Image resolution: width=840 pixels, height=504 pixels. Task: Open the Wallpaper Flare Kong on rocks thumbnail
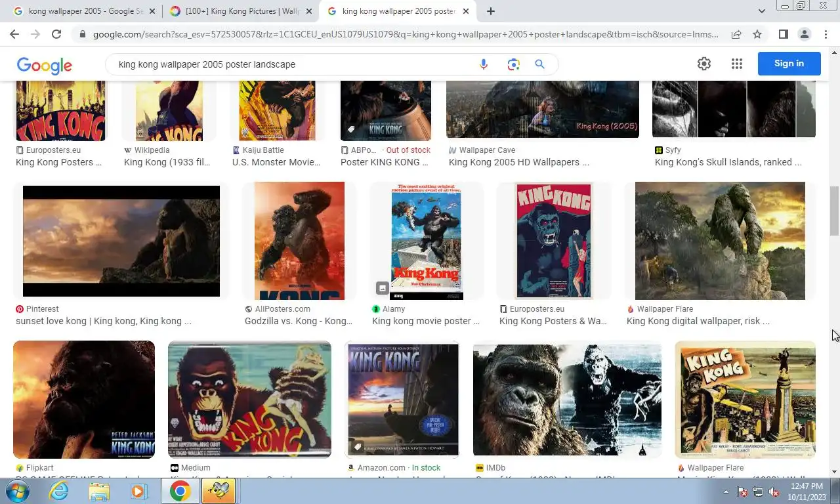(720, 241)
